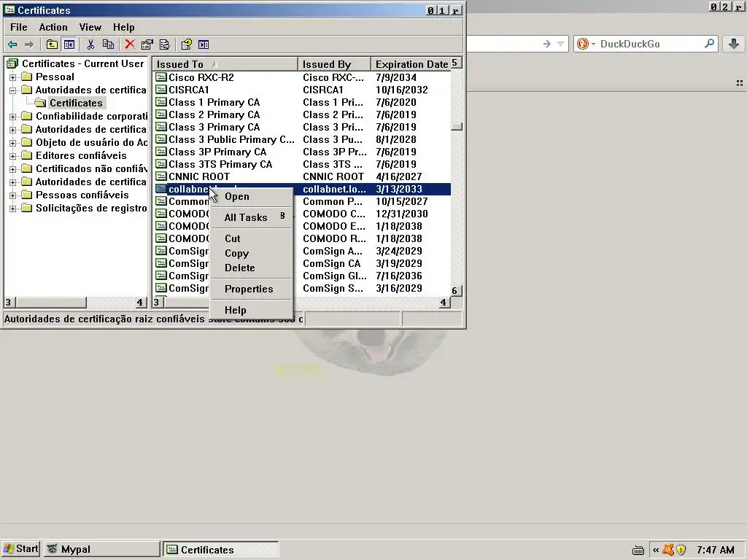Click the CISRCA1 certificate icon
The image size is (747, 560).
point(161,90)
